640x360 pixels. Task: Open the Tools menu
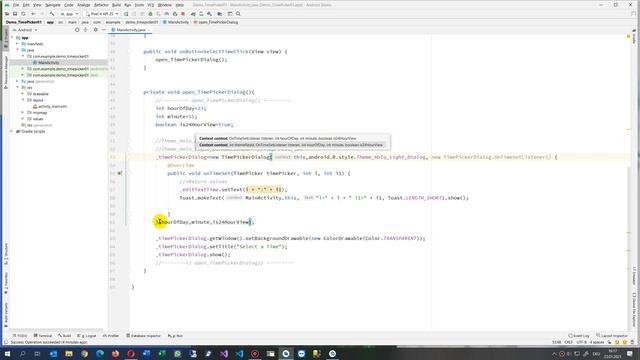[x=139, y=5]
